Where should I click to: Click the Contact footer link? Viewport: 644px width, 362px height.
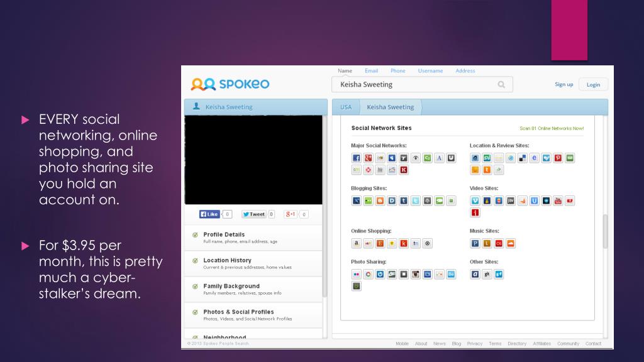pyautogui.click(x=593, y=344)
